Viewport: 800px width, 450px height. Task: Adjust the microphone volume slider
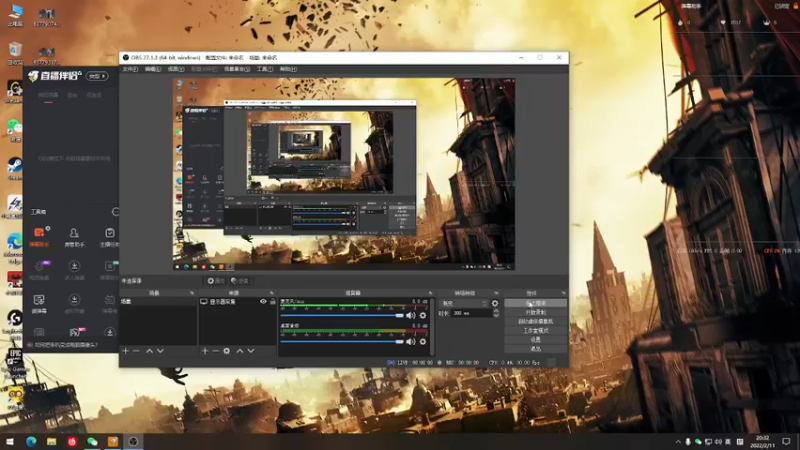click(x=342, y=315)
